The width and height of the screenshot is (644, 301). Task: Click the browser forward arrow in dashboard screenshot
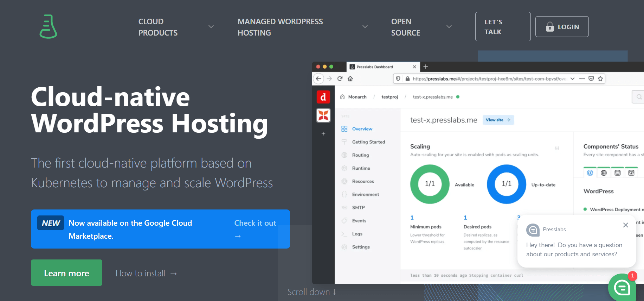[x=329, y=79]
